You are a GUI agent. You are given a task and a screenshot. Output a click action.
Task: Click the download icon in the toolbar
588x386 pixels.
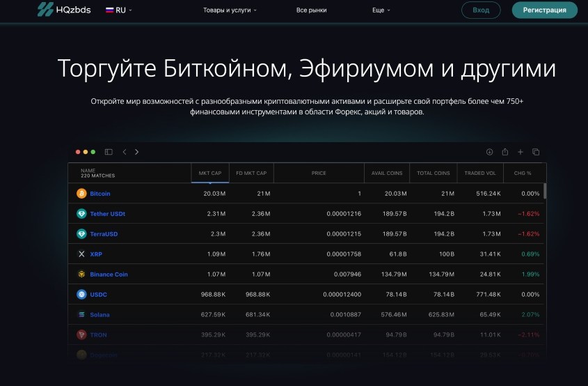[x=489, y=152]
